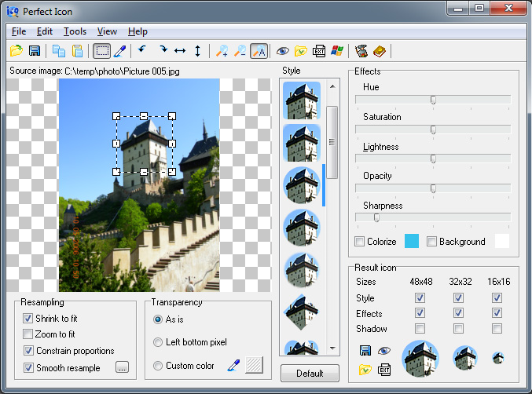Viewport: 532px width, 394px height.
Task: Open the smooth resample options ellipsis button
Action: (x=122, y=367)
